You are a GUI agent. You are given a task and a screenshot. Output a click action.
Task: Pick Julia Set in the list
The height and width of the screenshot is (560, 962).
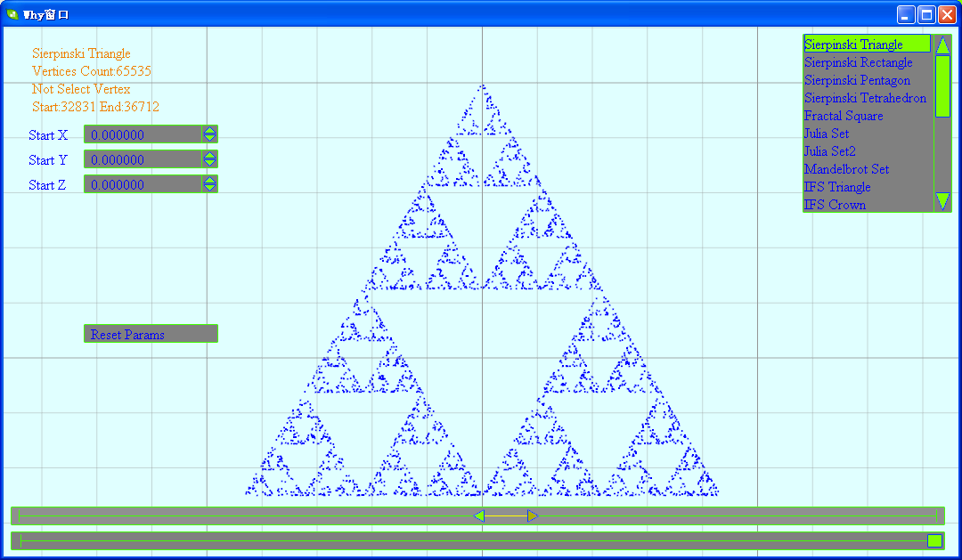(868, 133)
